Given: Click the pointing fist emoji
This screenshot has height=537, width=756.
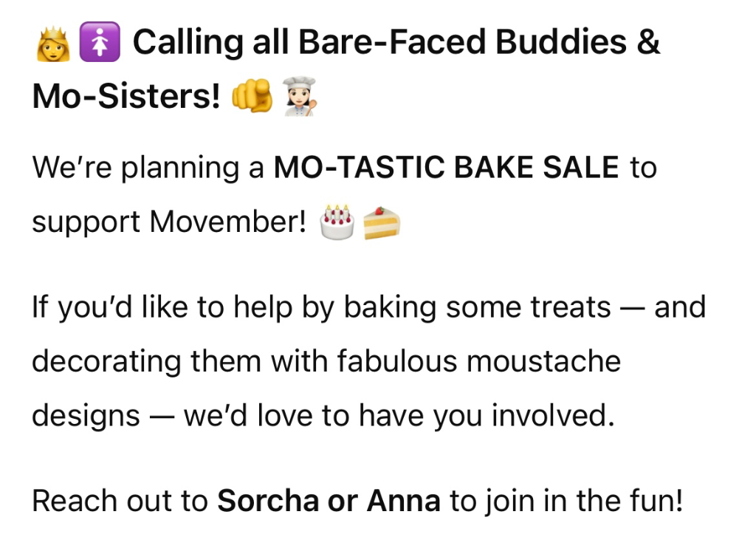Looking at the screenshot, I should click(x=252, y=98).
